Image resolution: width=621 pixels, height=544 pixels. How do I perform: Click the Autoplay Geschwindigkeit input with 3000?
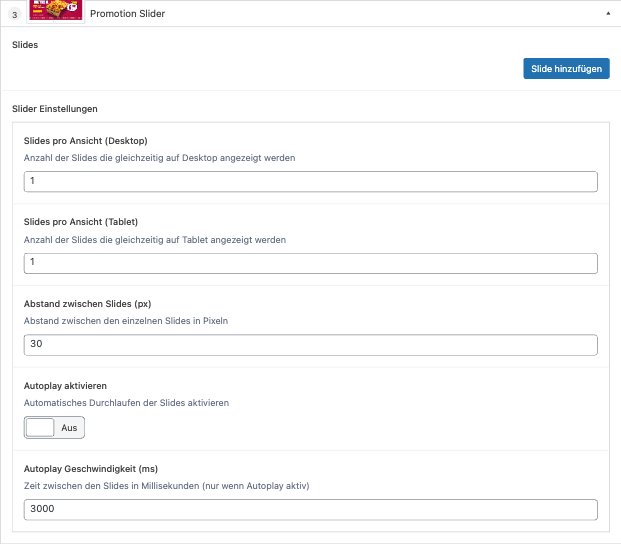[x=310, y=509]
